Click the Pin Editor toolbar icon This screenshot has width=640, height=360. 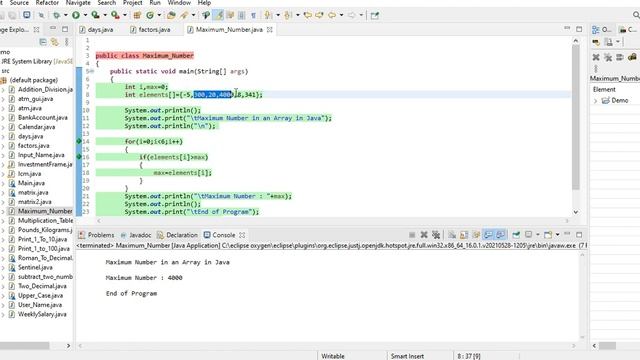(x=375, y=16)
